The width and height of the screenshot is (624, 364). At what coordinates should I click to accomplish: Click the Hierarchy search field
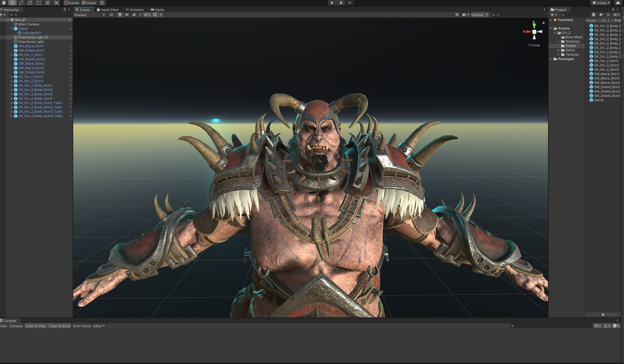click(40, 15)
